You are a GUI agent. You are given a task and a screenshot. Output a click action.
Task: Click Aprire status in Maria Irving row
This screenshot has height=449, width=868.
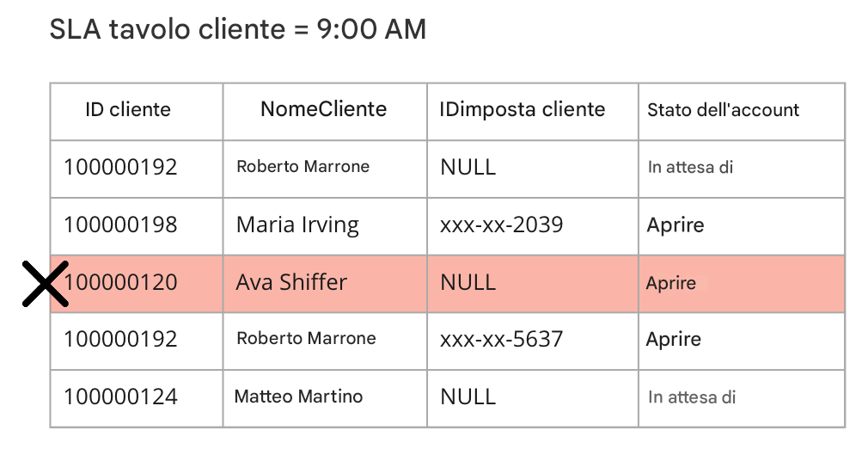pyautogui.click(x=741, y=225)
